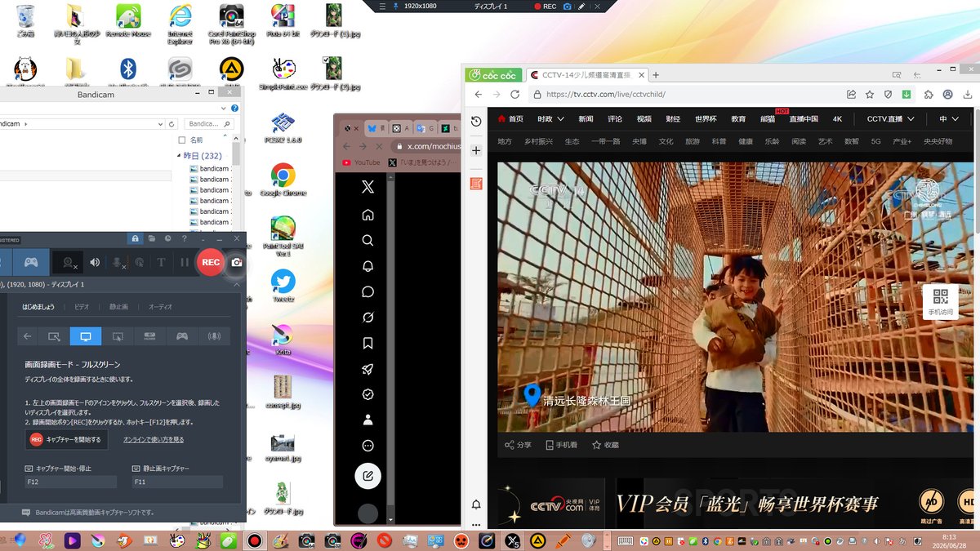The image size is (980, 551).
Task: Click the recording toolbar REC indicator at top
Action: [x=546, y=7]
